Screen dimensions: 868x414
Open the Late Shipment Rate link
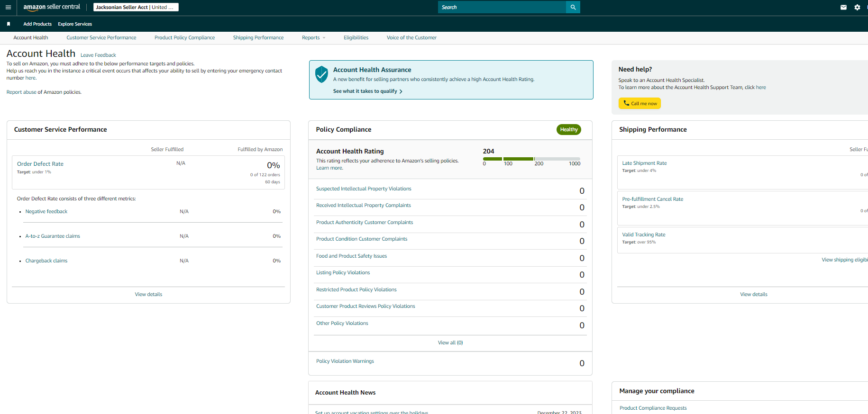pos(644,163)
